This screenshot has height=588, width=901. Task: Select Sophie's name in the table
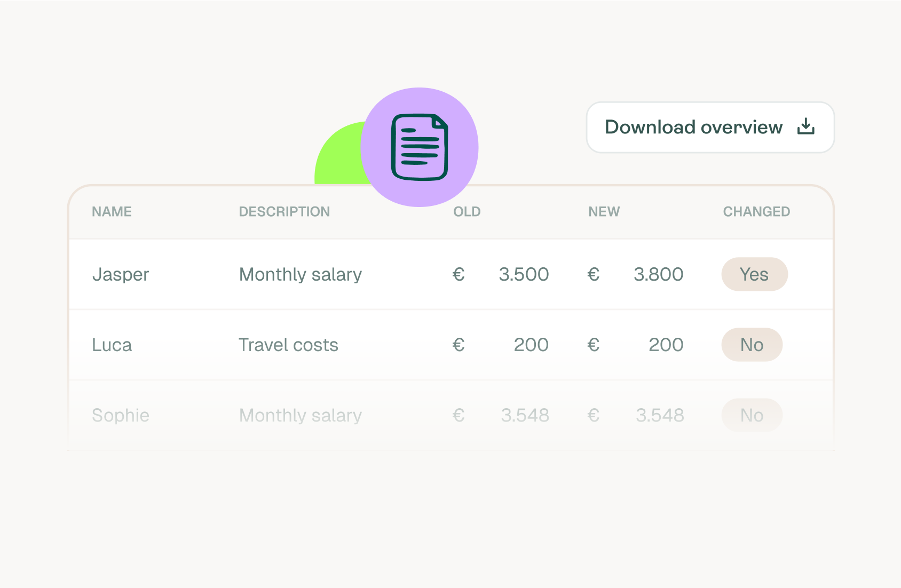click(121, 415)
